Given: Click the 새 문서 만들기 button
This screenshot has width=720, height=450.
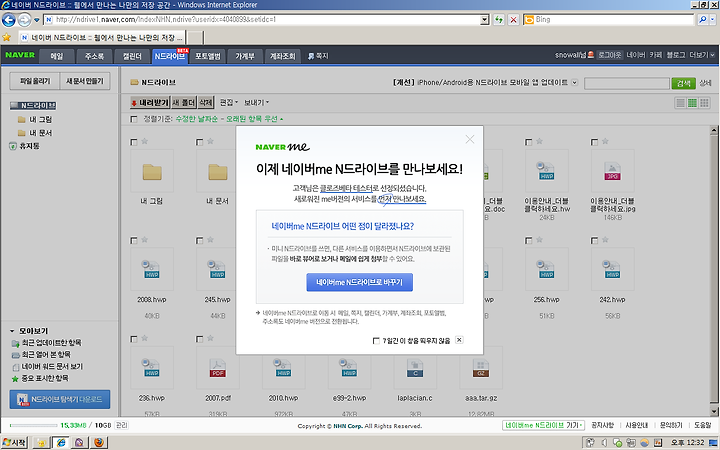Looking at the screenshot, I should 85,81.
